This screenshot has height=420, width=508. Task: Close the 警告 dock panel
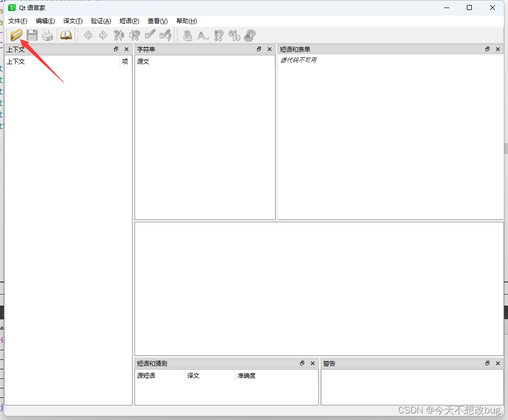(x=498, y=363)
